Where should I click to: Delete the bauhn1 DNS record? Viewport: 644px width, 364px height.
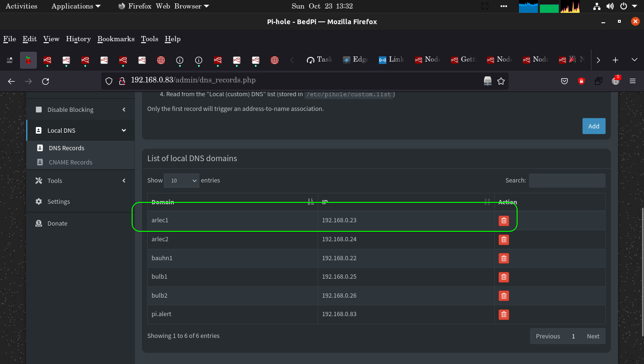pyautogui.click(x=504, y=258)
